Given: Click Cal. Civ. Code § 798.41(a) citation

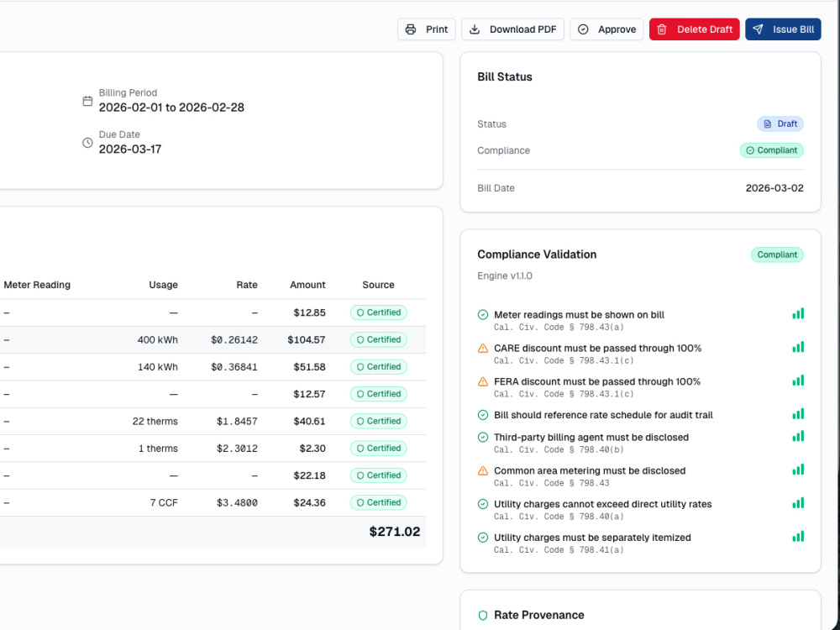Looking at the screenshot, I should coord(559,549).
